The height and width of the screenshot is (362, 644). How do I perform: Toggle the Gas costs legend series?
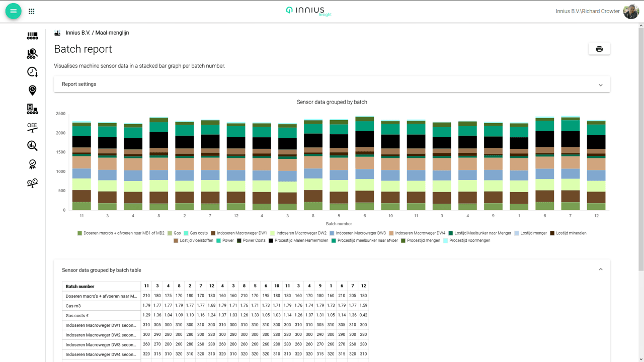point(198,233)
